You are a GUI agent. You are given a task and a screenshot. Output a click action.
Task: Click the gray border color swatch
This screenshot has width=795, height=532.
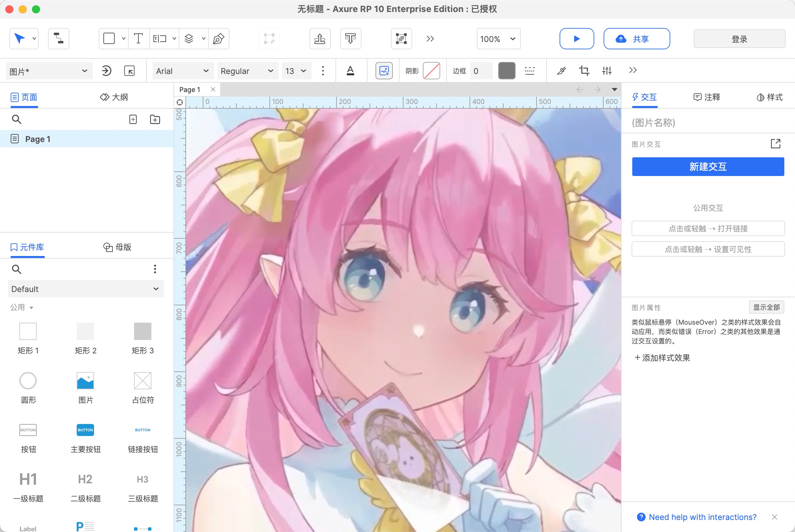[x=507, y=71]
